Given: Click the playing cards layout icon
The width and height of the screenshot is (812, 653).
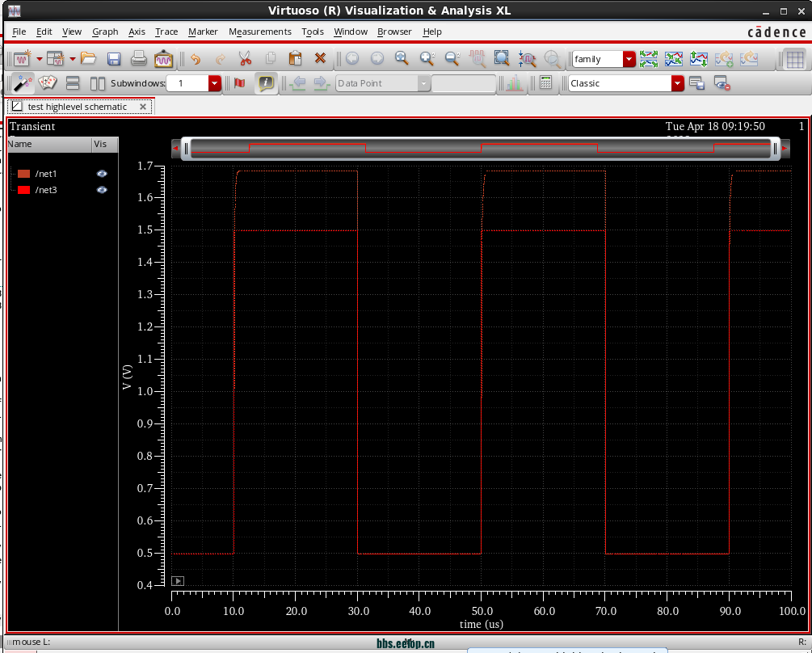Looking at the screenshot, I should 48,83.
